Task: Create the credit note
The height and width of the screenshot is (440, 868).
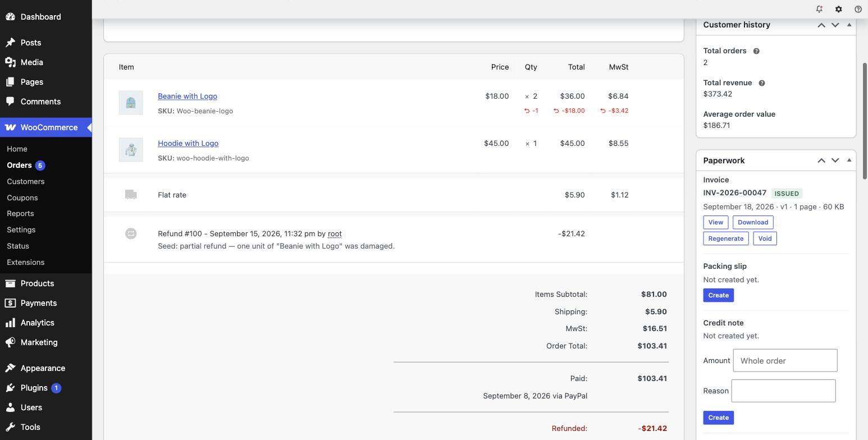Action: [719, 418]
